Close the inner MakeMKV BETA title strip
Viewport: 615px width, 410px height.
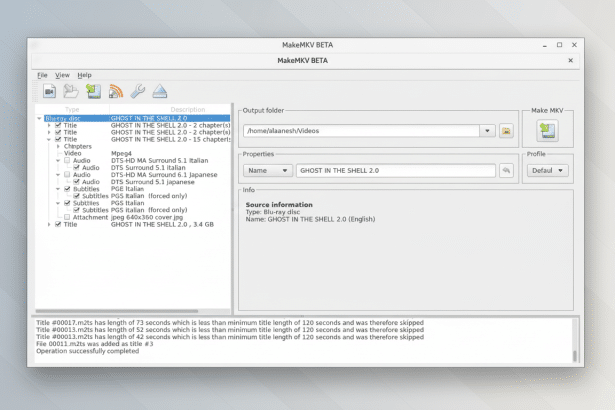pos(571,60)
